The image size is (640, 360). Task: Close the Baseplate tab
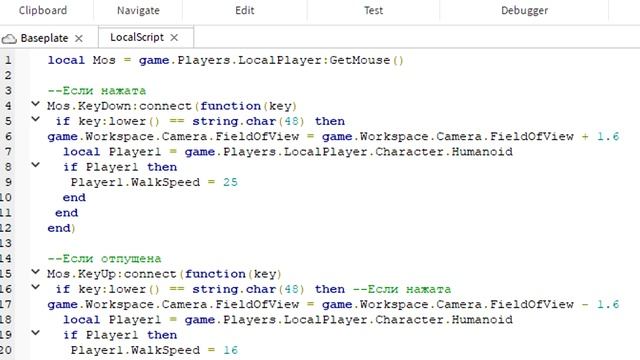point(79,38)
